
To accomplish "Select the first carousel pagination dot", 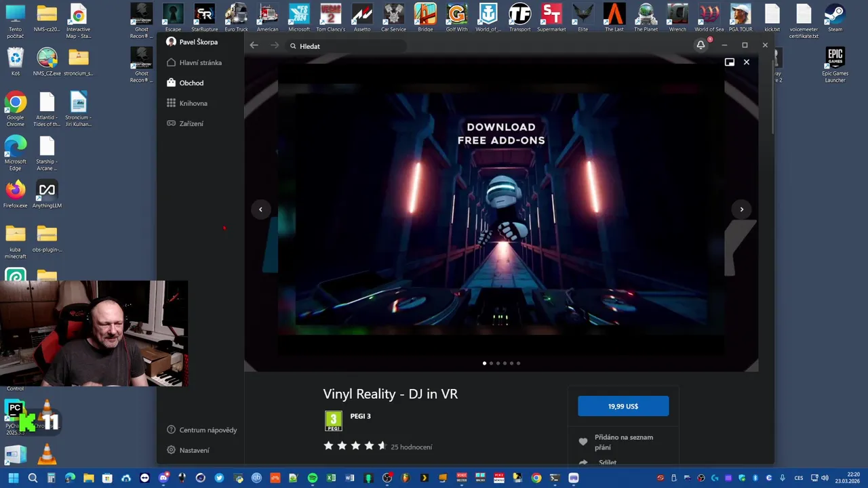I will tap(484, 363).
